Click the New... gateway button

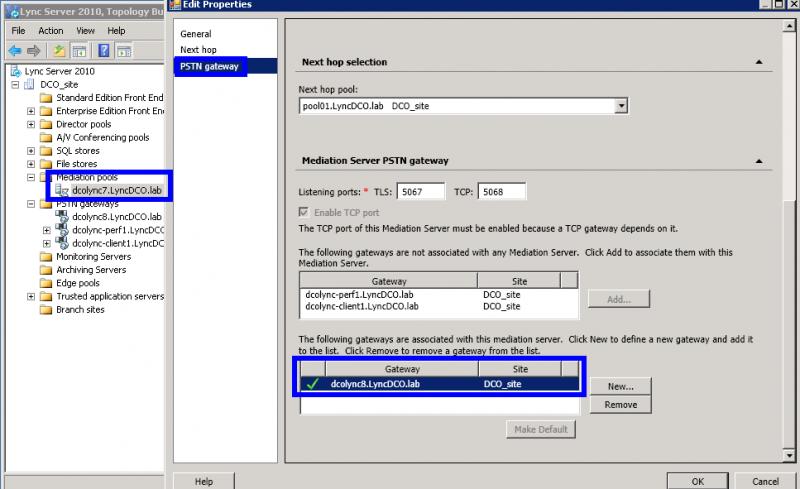point(620,385)
